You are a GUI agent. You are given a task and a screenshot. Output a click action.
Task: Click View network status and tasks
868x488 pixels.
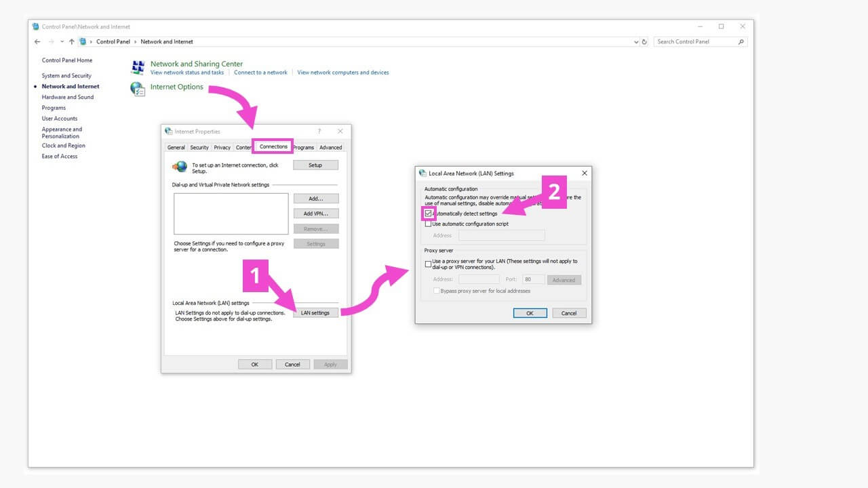(x=187, y=73)
